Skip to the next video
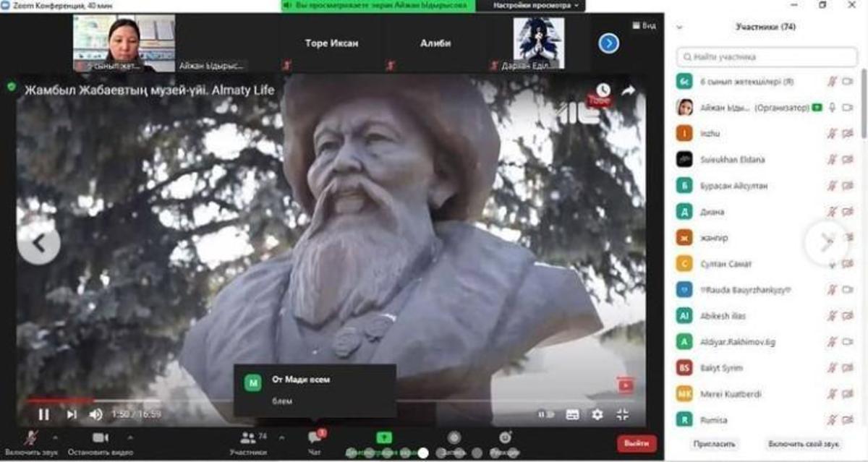 point(72,414)
